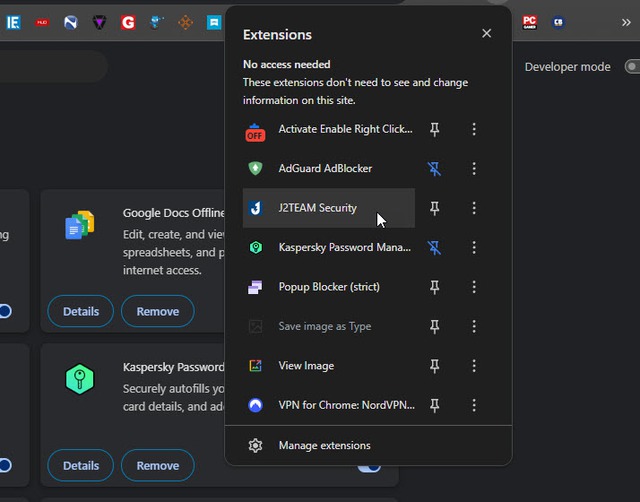Screen dimensions: 640x502
Task: Open Manage extensions
Action: (324, 446)
